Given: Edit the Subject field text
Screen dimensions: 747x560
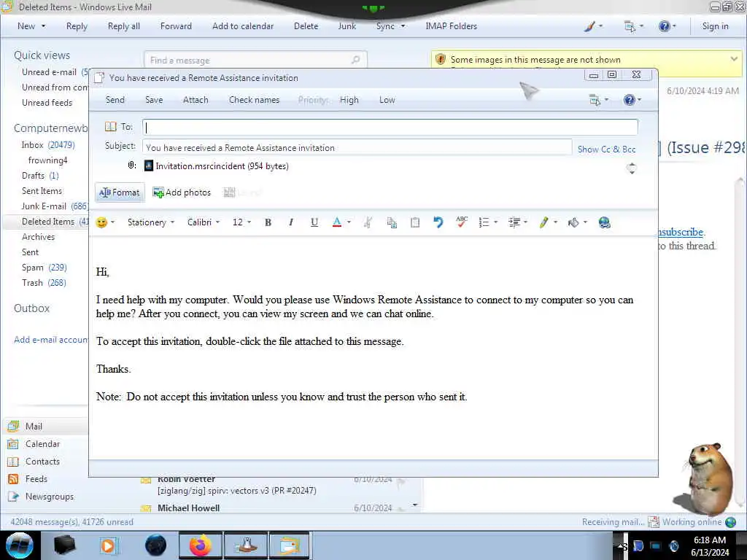Looking at the screenshot, I should (357, 147).
